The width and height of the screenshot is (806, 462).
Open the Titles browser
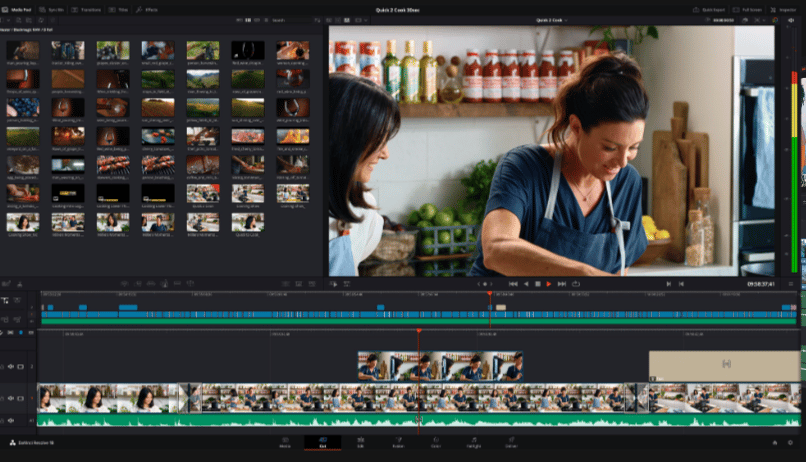[x=121, y=9]
